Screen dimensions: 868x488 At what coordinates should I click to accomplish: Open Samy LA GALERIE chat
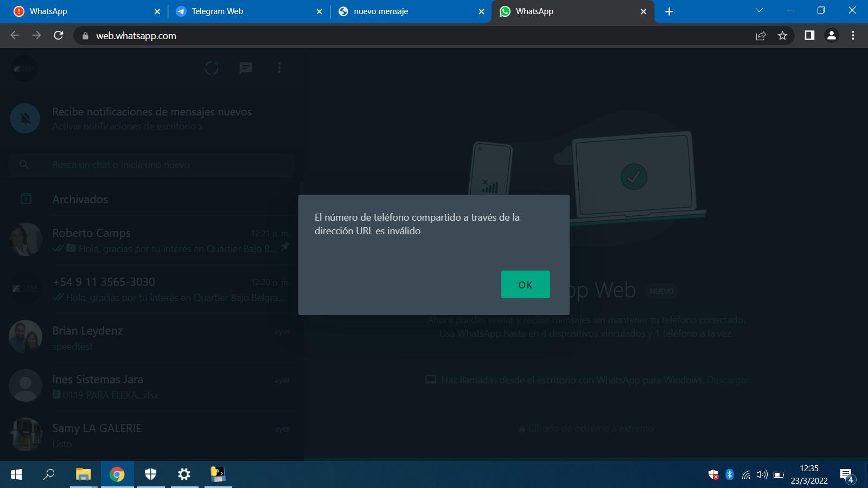tap(151, 435)
